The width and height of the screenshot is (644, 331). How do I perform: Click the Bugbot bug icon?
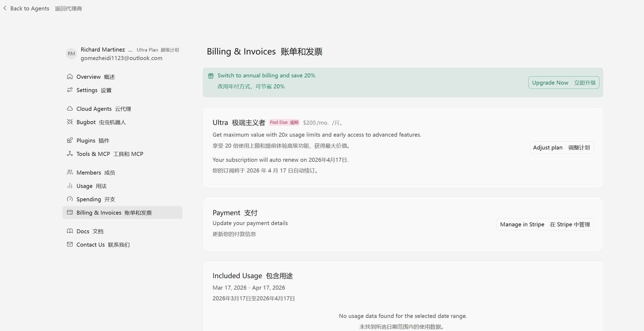[x=70, y=122]
